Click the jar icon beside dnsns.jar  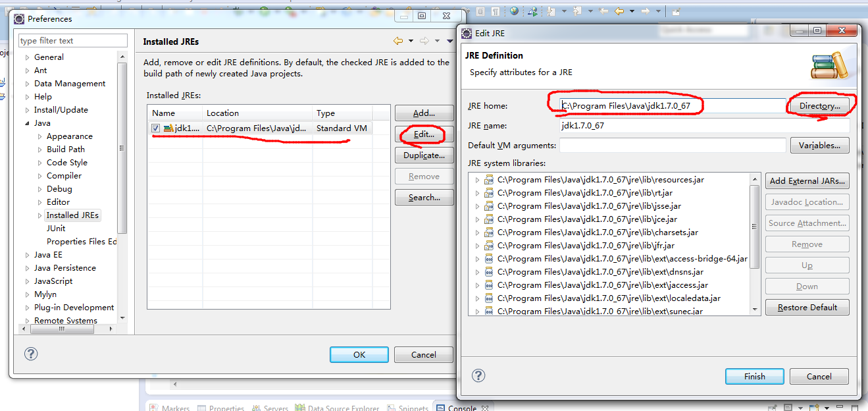(x=489, y=272)
